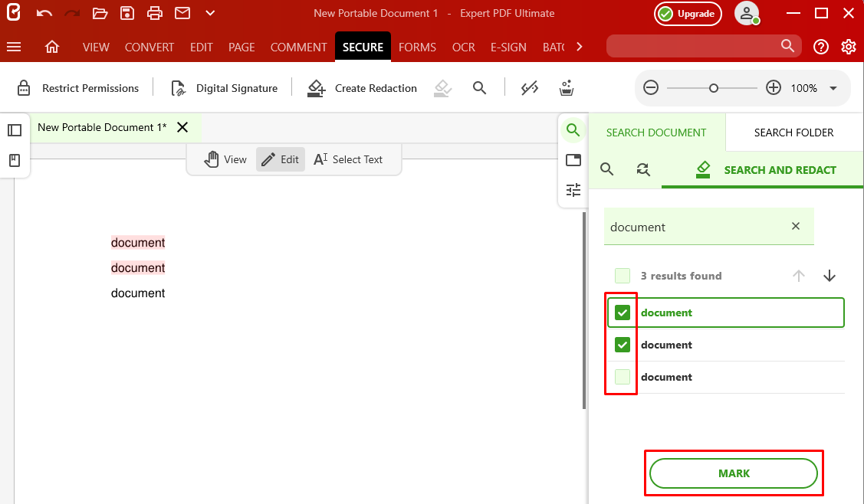
Task: Open the EDIT ribbon tab
Action: (x=201, y=47)
